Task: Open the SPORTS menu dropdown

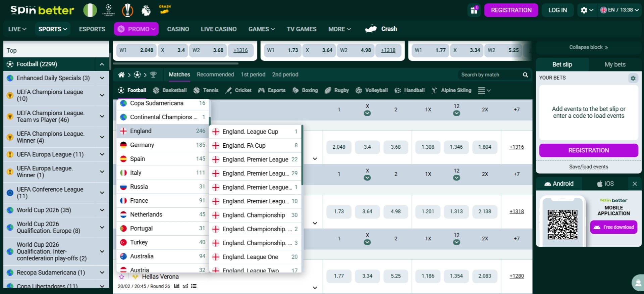Action: point(53,29)
